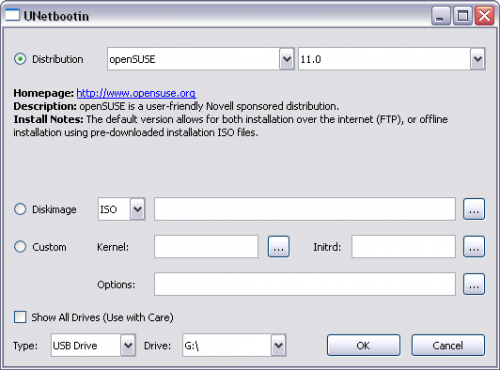Viewport: 500px width, 370px height.
Task: Browse for a Kernel file
Action: pyautogui.click(x=279, y=247)
